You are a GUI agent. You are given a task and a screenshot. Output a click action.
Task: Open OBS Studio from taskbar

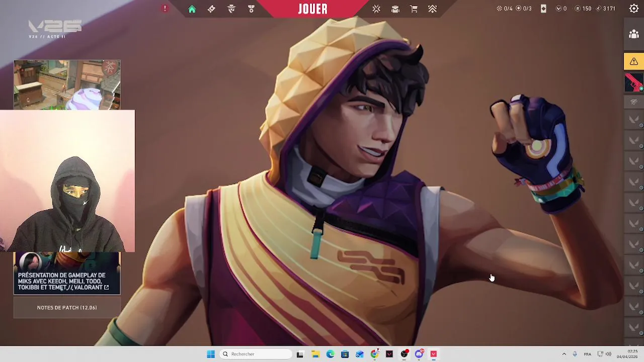[404, 354]
